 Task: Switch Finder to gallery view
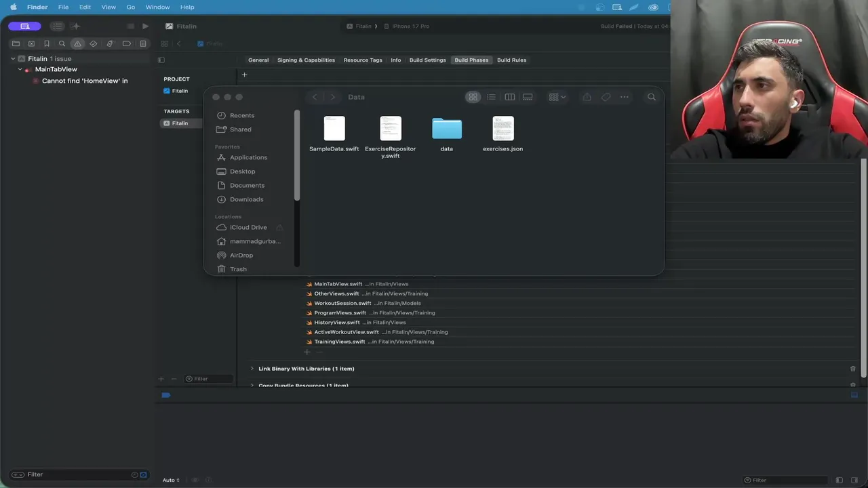click(x=528, y=97)
